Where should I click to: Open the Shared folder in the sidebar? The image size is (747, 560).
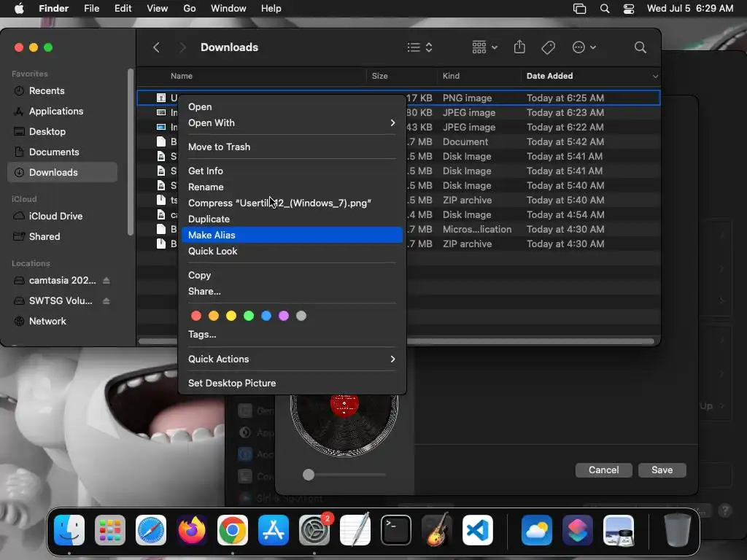tap(63, 236)
